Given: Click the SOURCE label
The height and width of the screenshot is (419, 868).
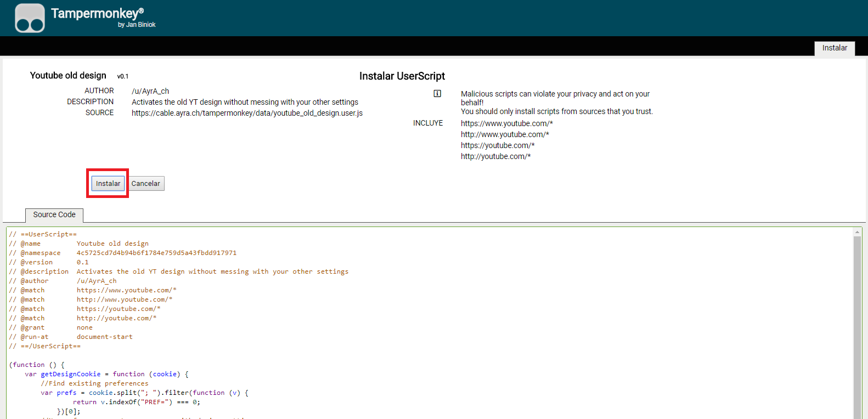Looking at the screenshot, I should pos(100,112).
